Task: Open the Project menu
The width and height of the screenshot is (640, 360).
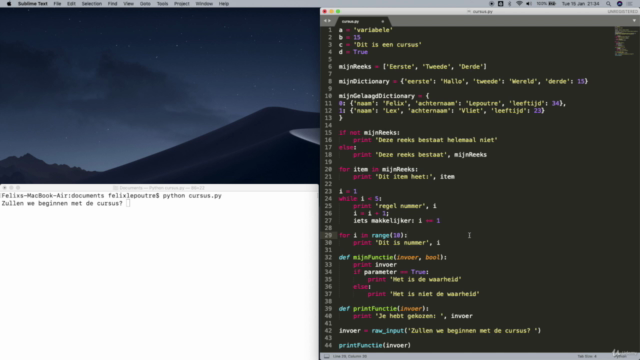Action: pyautogui.click(x=182, y=4)
